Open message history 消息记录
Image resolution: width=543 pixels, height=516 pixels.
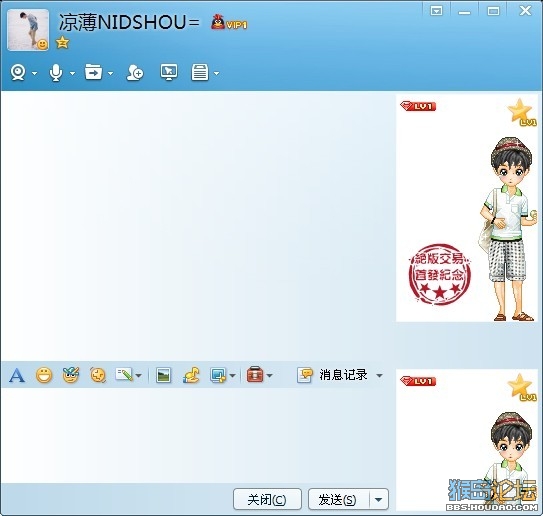[332, 375]
